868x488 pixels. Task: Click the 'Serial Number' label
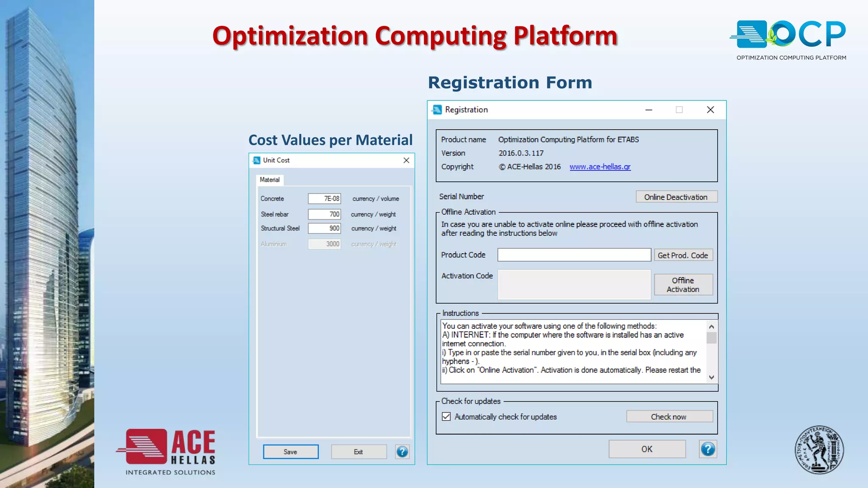pyautogui.click(x=462, y=197)
